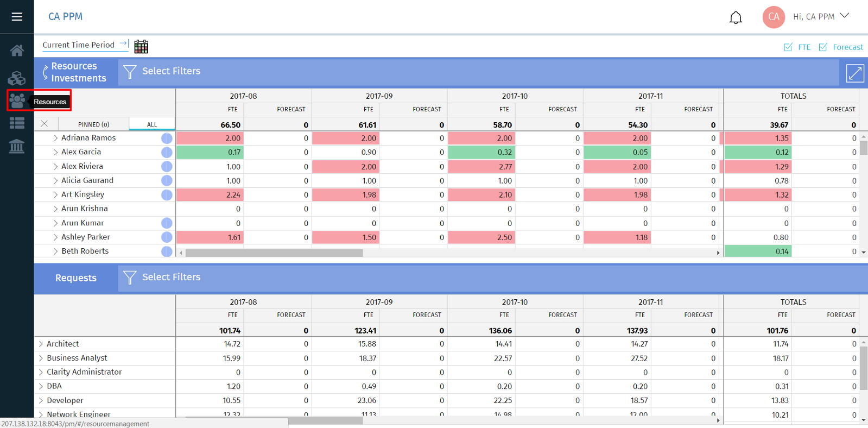868x428 pixels.
Task: Expand the Developer request row
Action: point(41,400)
